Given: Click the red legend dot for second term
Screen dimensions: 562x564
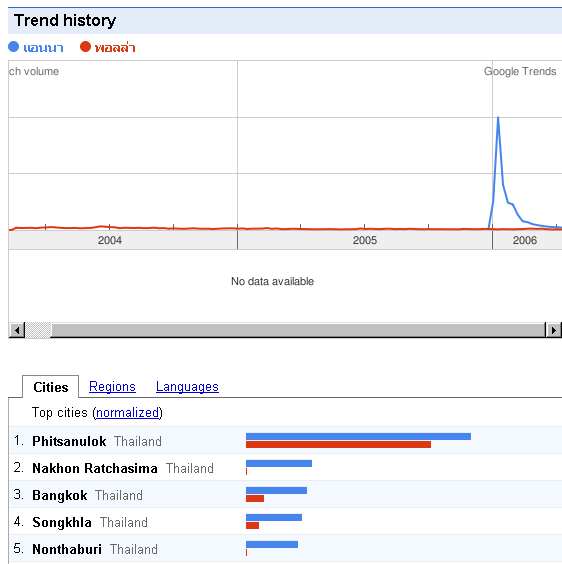Looking at the screenshot, I should 85,47.
